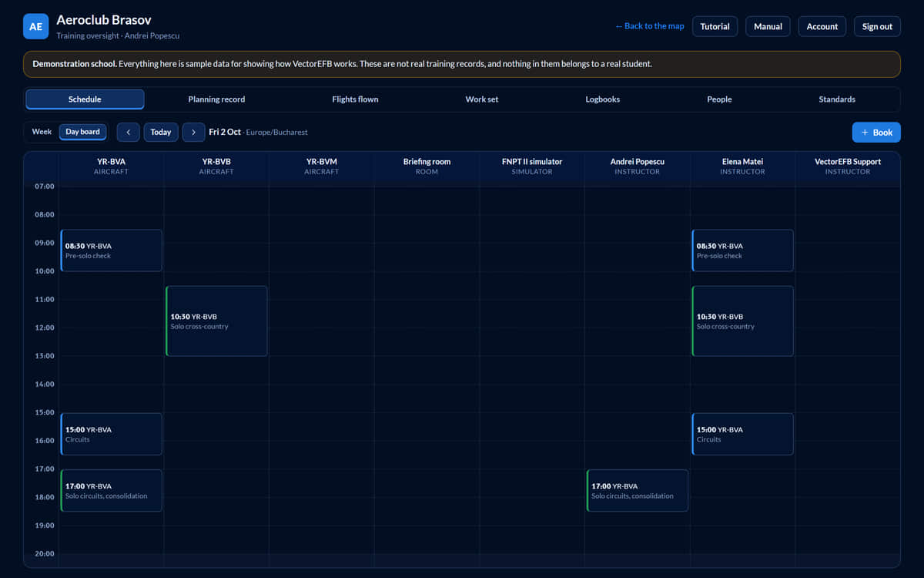Click the 20:00 time label
924x578 pixels.
tap(45, 553)
